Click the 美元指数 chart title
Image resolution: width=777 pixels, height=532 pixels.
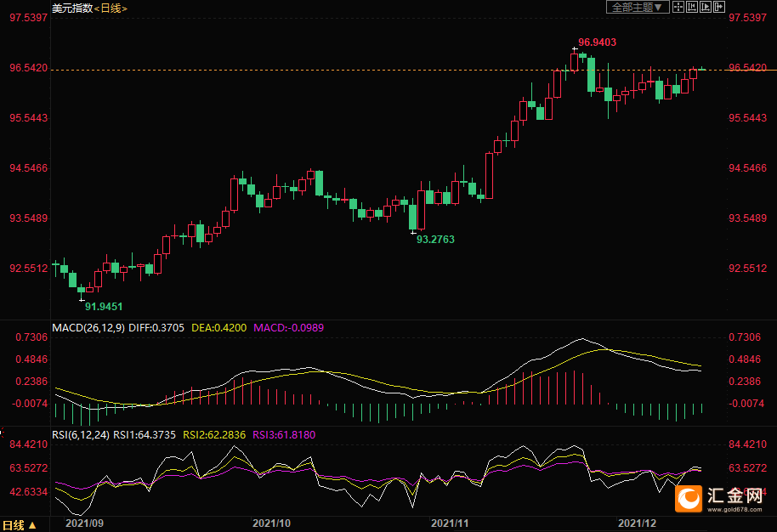pyautogui.click(x=72, y=8)
